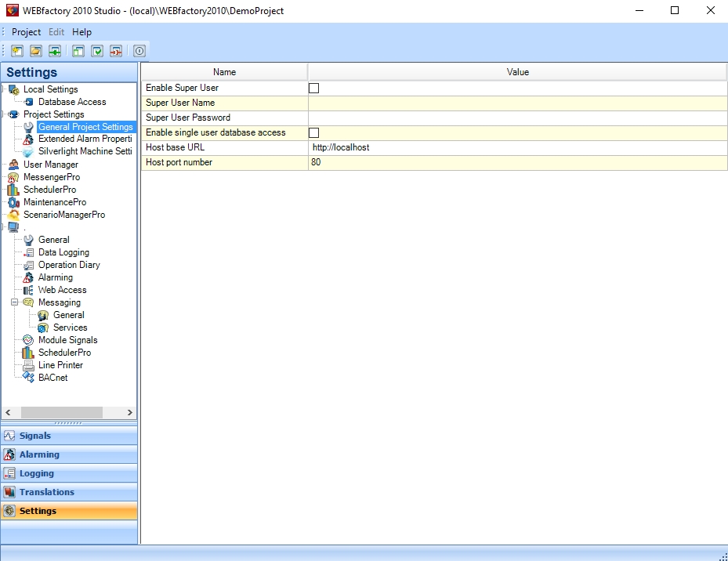The height and width of the screenshot is (561, 728).
Task: Open the Project menu
Action: point(26,32)
